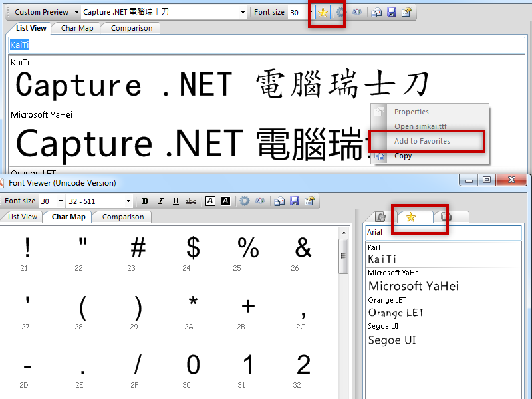Click the scroll-up arrow of the character map
The image size is (532, 399).
[344, 233]
